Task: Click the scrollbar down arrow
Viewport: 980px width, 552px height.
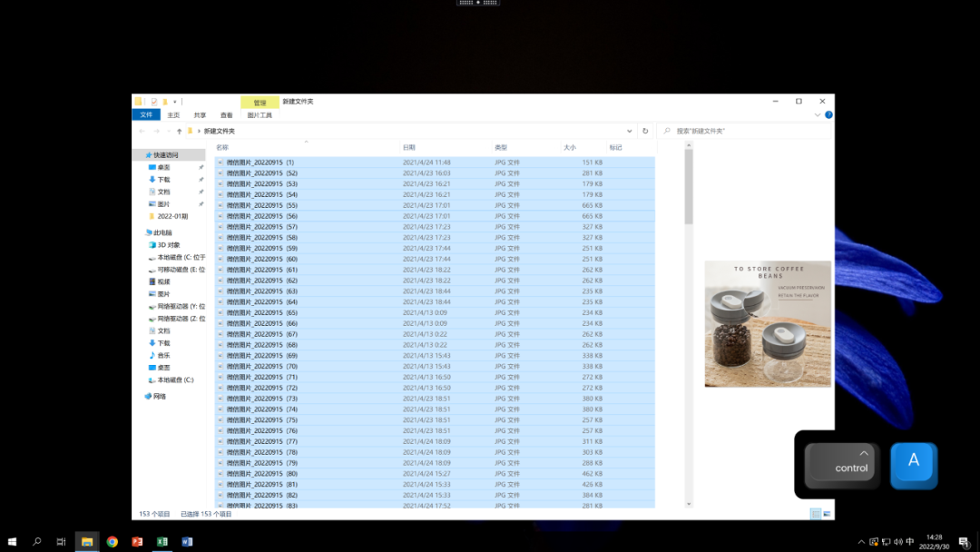Action: (689, 504)
